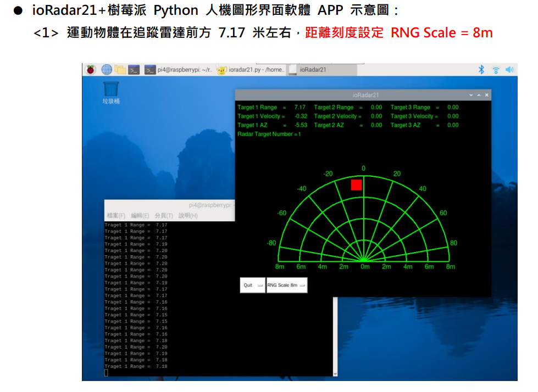
Task: Click the Target 3 Velocity label
Action: [x=412, y=116]
